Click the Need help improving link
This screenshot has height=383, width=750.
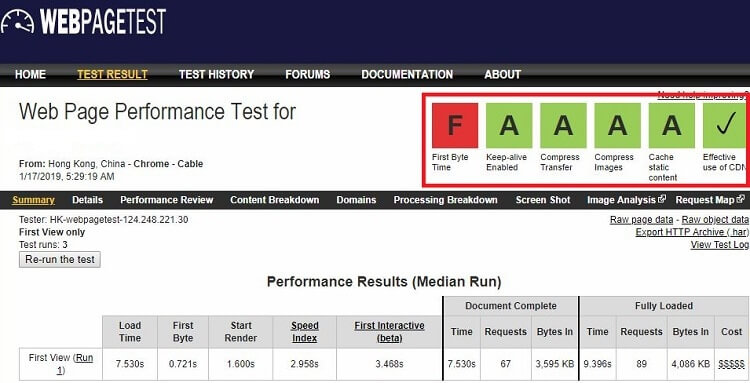click(x=703, y=95)
